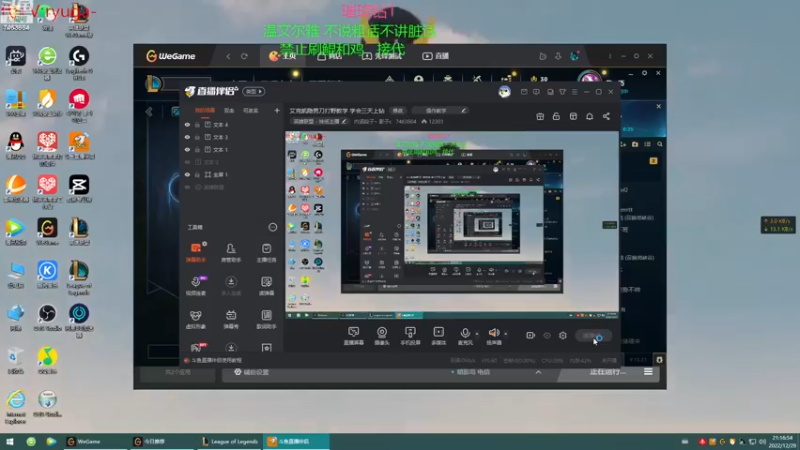
Task: Expand microphone options arrow
Action: [477, 334]
